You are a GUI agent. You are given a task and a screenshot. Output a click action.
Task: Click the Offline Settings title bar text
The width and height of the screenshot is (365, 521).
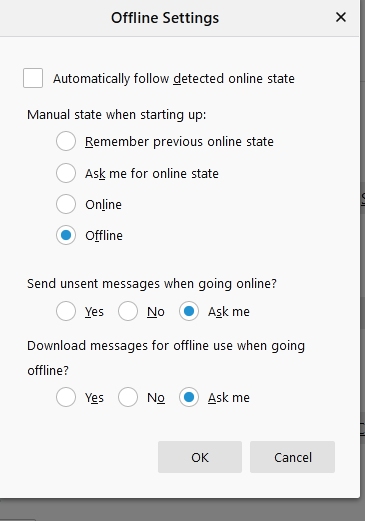point(165,18)
